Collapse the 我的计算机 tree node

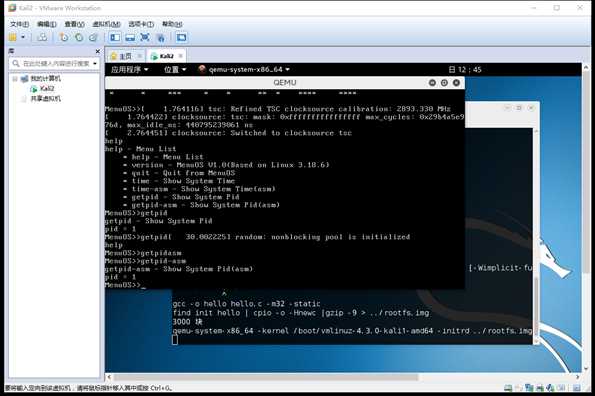click(15, 79)
